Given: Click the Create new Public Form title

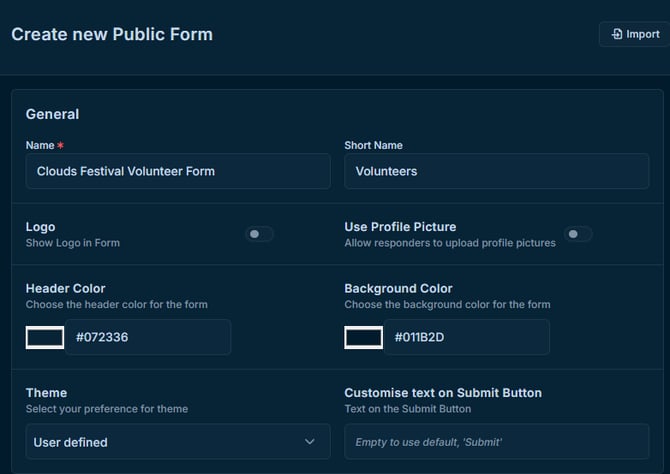Looking at the screenshot, I should click(x=112, y=34).
